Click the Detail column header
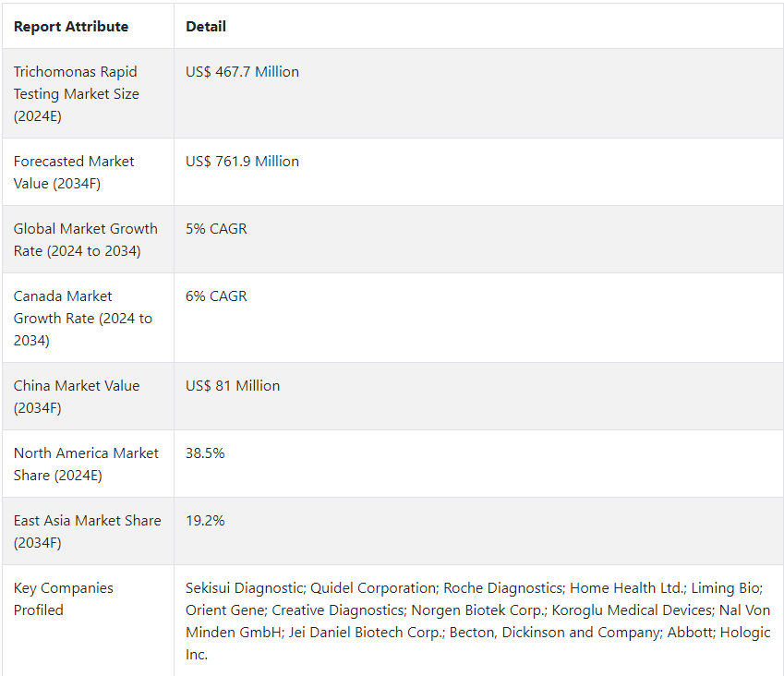Screen dimensions: 784x676 (206, 27)
